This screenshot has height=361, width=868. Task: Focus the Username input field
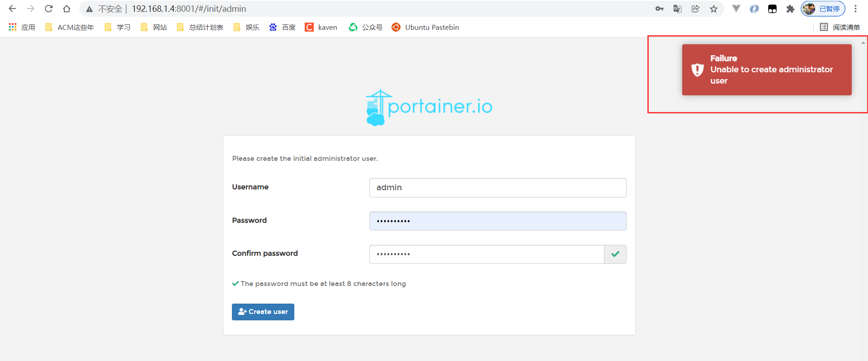(x=498, y=188)
